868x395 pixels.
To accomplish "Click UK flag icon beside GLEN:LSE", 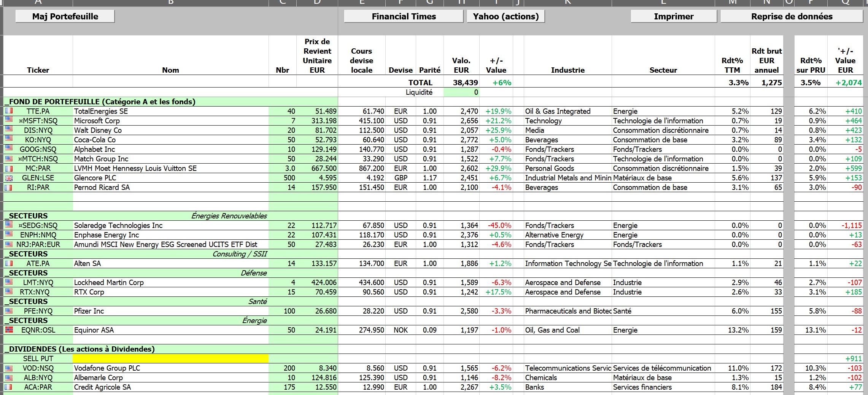I will (9, 178).
